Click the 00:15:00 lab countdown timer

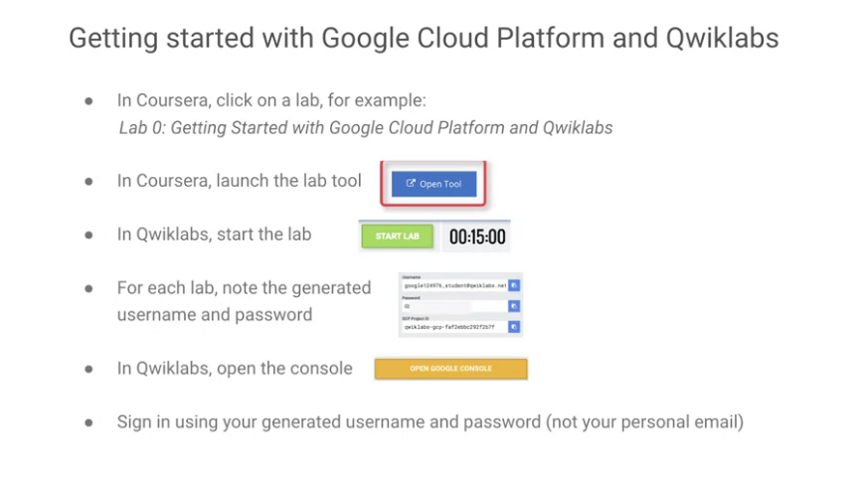pyautogui.click(x=477, y=238)
